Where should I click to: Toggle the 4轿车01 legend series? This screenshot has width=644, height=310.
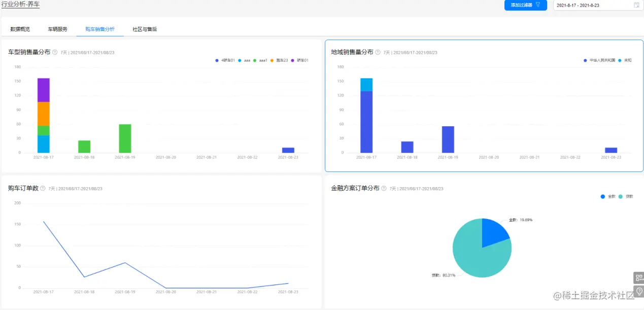(x=225, y=60)
